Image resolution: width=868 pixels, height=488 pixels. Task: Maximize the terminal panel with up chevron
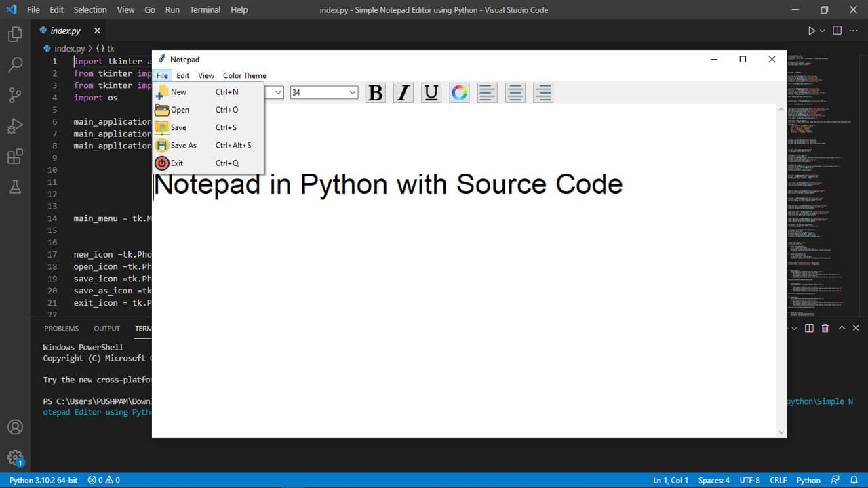(842, 328)
